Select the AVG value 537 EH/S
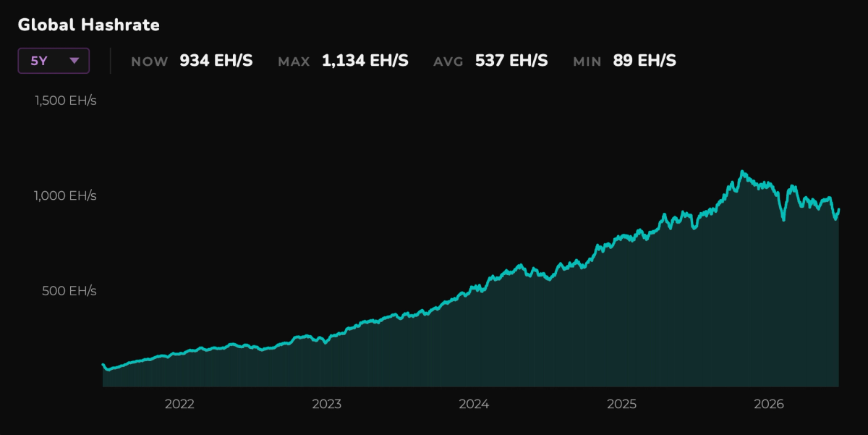Image resolution: width=868 pixels, height=435 pixels. point(511,61)
